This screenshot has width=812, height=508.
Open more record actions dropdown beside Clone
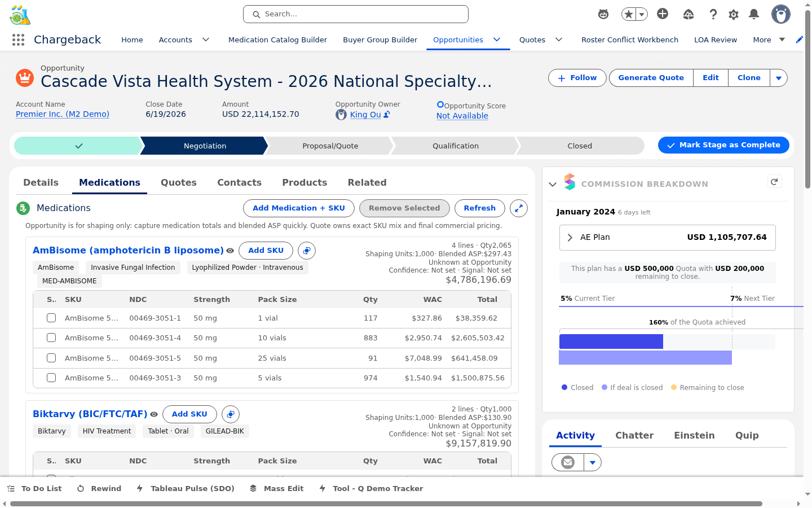tap(779, 78)
